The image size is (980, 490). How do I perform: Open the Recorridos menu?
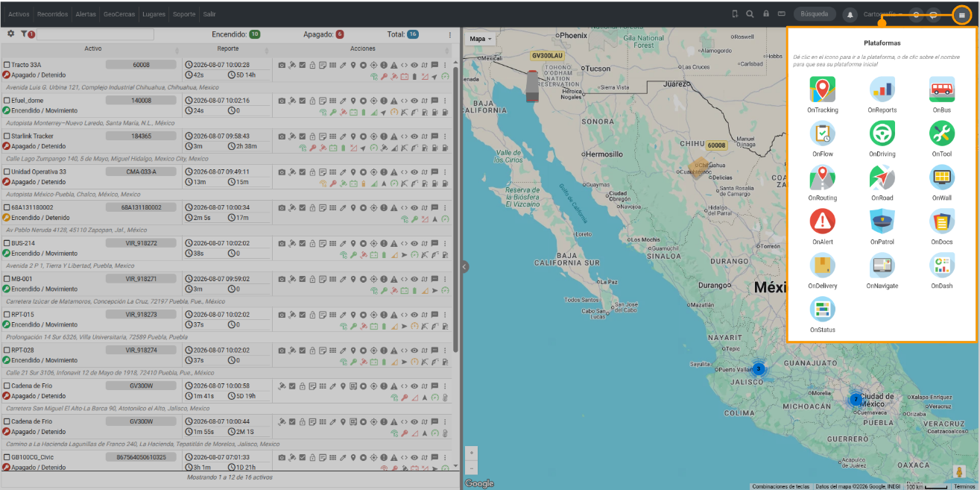point(52,14)
